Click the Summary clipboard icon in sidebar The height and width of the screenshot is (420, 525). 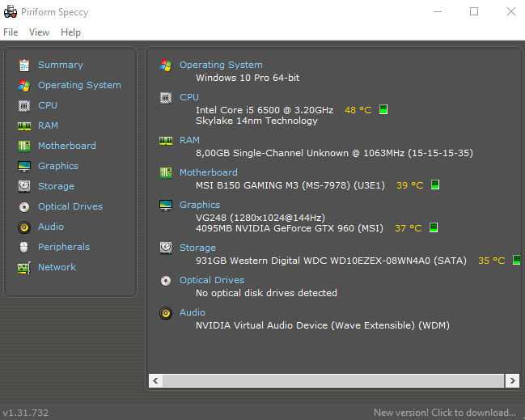pyautogui.click(x=24, y=66)
